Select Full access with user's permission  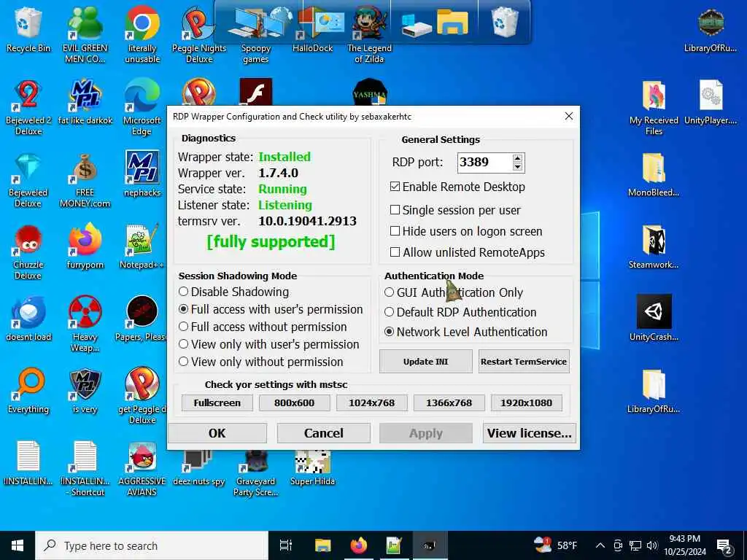(x=183, y=309)
